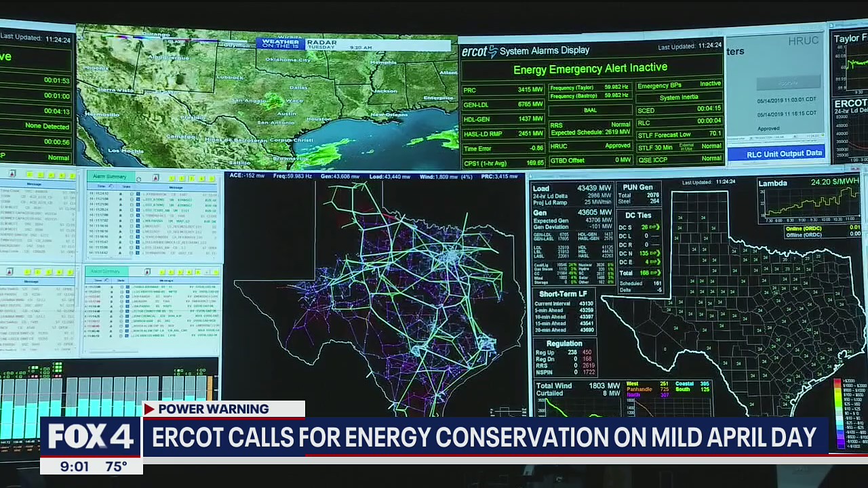Image resolution: width=868 pixels, height=488 pixels.
Task: Click the Gen 43605 MW heading
Action: [572, 212]
